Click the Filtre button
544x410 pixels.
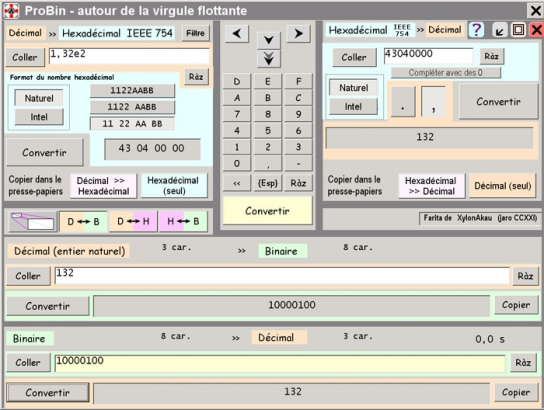tap(195, 33)
